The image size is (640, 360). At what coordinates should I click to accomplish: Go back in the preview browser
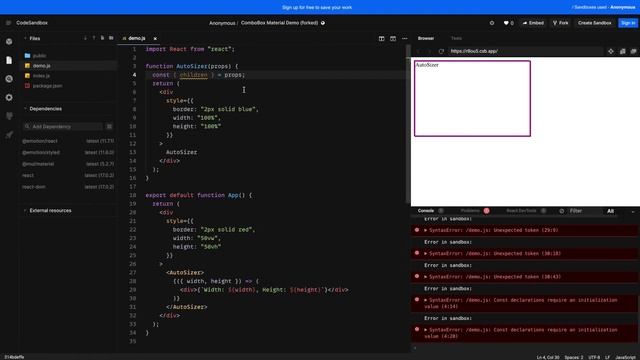[x=418, y=51]
